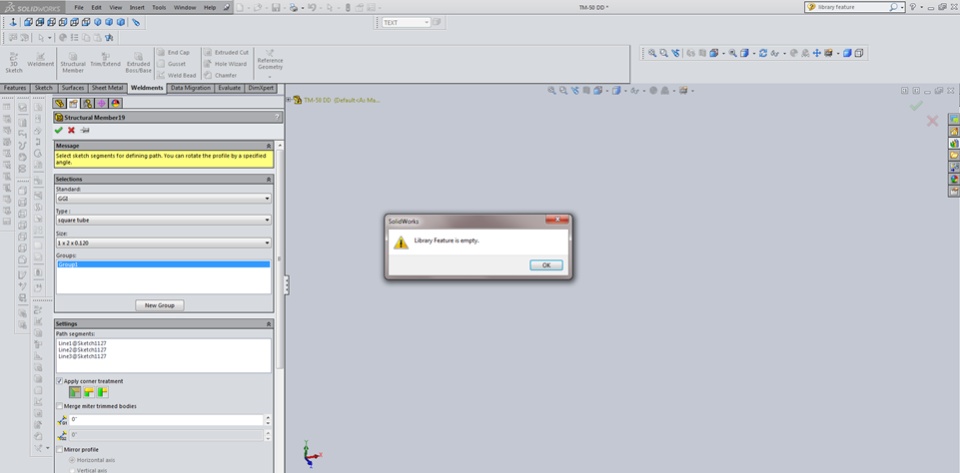
Task: Increase the first rotation angle with the up stepper
Action: [268, 417]
